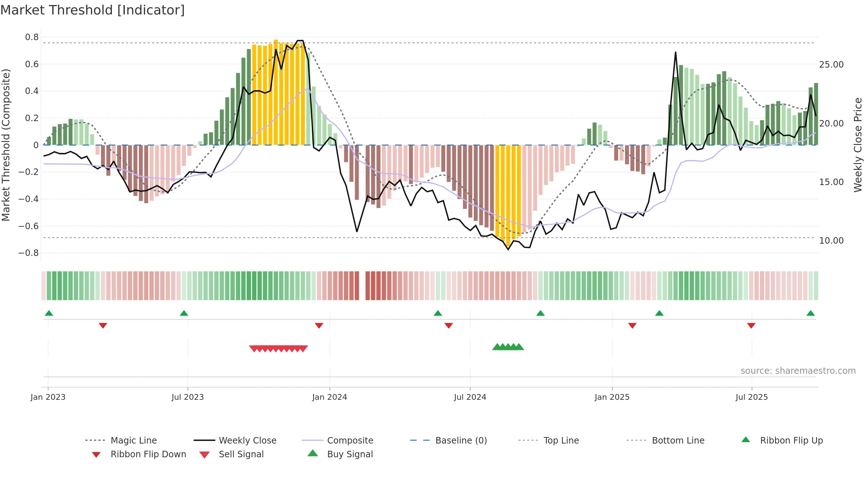Click the weekly close price spike peak in 2025
This screenshot has height=488, width=868.
tap(675, 52)
